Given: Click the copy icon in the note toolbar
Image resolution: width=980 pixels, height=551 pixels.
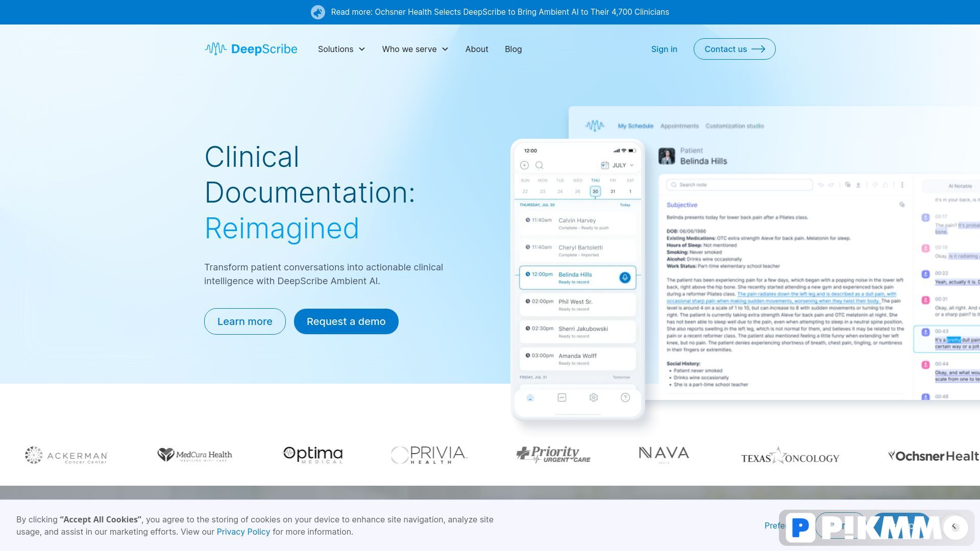Looking at the screenshot, I should pyautogui.click(x=848, y=185).
